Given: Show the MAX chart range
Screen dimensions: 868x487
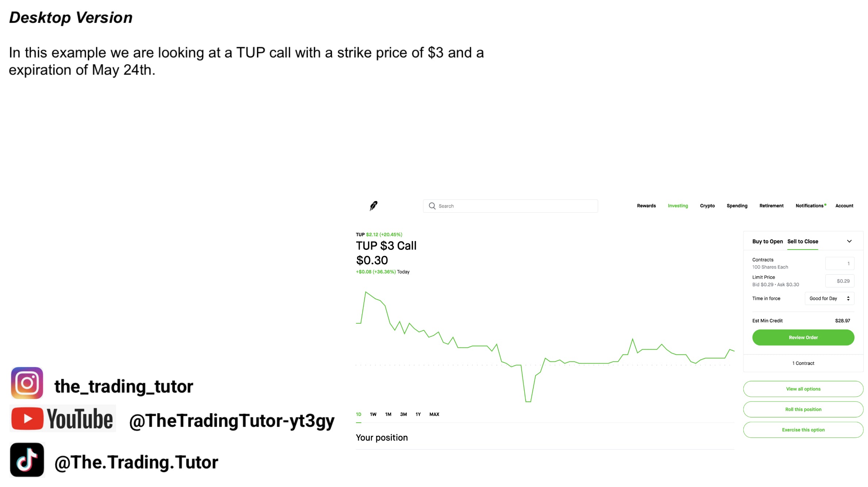Looking at the screenshot, I should coord(434,414).
